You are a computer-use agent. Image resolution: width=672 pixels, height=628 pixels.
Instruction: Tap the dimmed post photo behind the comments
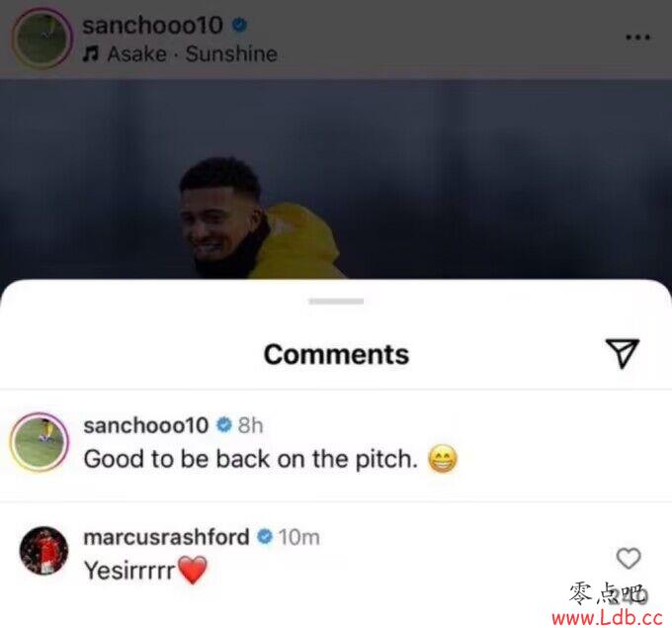coord(336,179)
